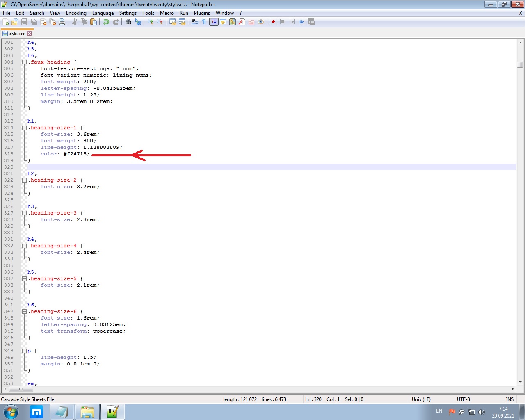Viewport: 525px width, 420px height.
Task: Click vertical scrollbar thumb
Action: [x=520, y=64]
